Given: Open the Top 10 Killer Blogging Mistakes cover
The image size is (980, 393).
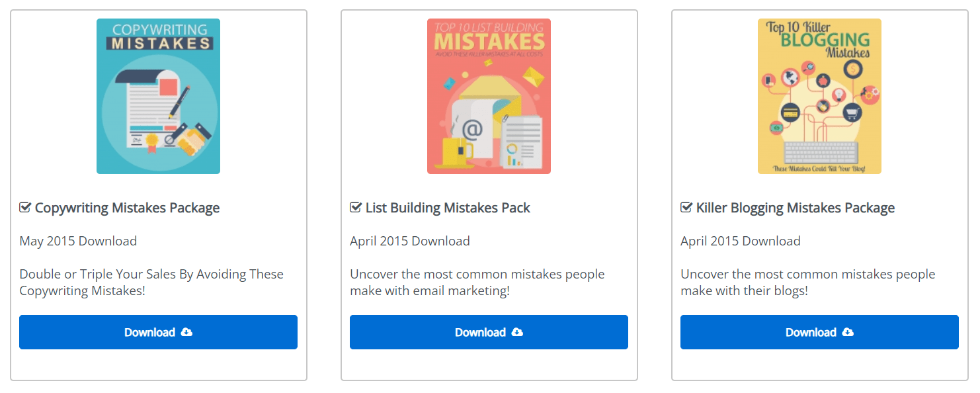Looking at the screenshot, I should (819, 96).
